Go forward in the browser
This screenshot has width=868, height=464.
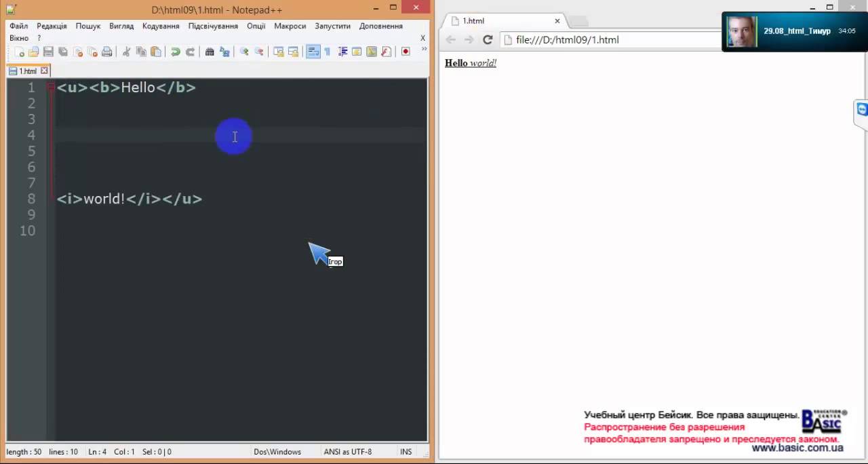coord(469,40)
